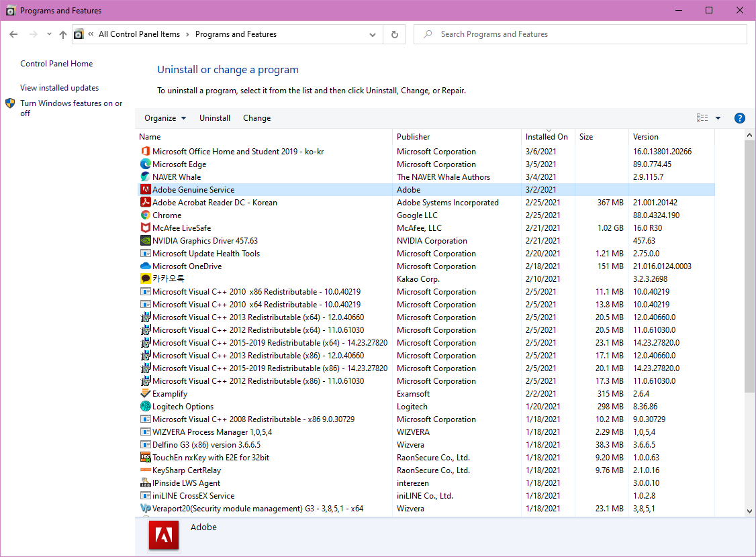The height and width of the screenshot is (557, 756).
Task: Click the iniLINE CrossEX Service icon
Action: [145, 496]
